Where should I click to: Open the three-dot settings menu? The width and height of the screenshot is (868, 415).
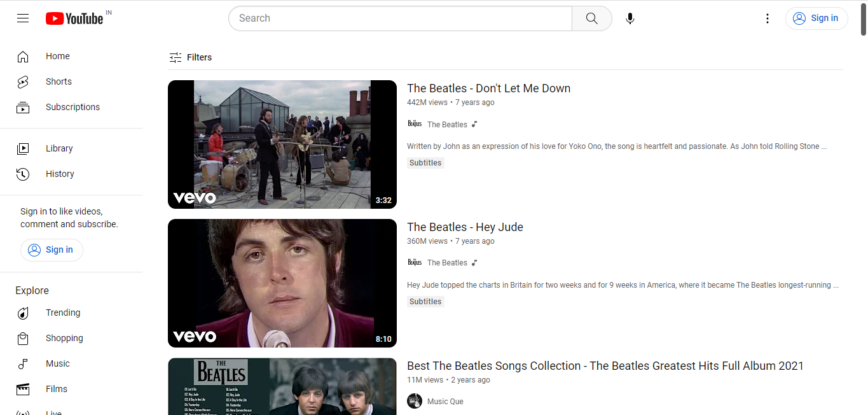point(768,18)
